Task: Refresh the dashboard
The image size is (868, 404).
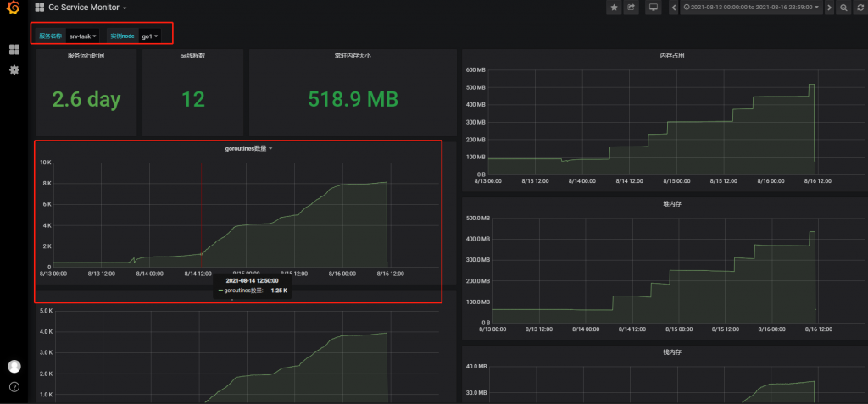Action: (x=860, y=8)
